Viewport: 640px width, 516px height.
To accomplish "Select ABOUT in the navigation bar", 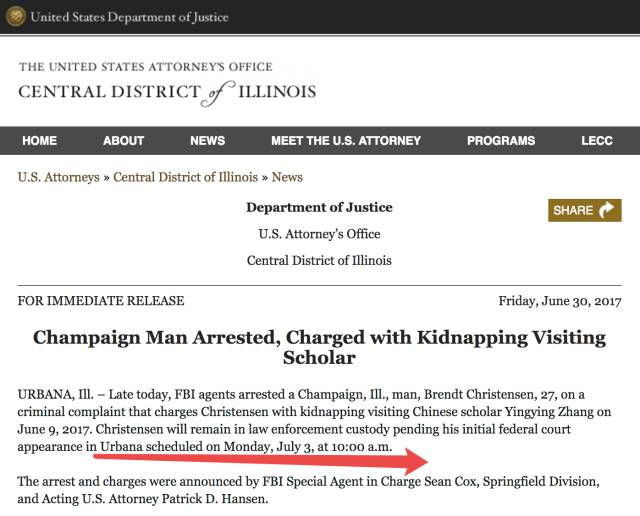I will [x=124, y=141].
